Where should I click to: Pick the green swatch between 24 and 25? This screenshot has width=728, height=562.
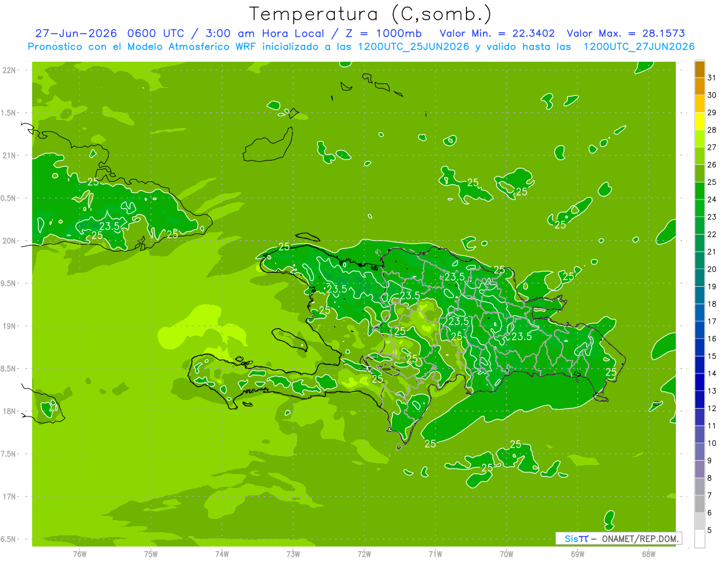pyautogui.click(x=699, y=191)
